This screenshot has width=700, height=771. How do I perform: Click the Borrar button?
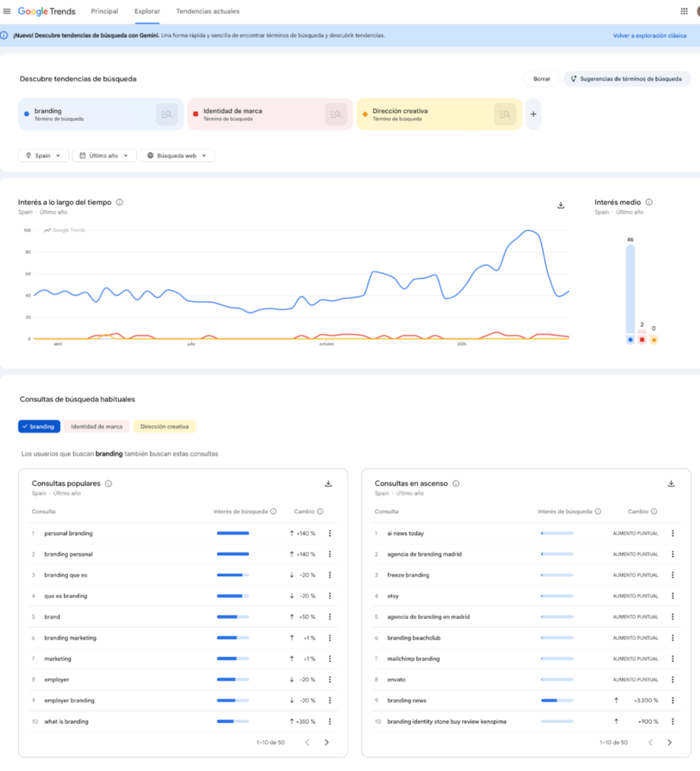tap(541, 79)
